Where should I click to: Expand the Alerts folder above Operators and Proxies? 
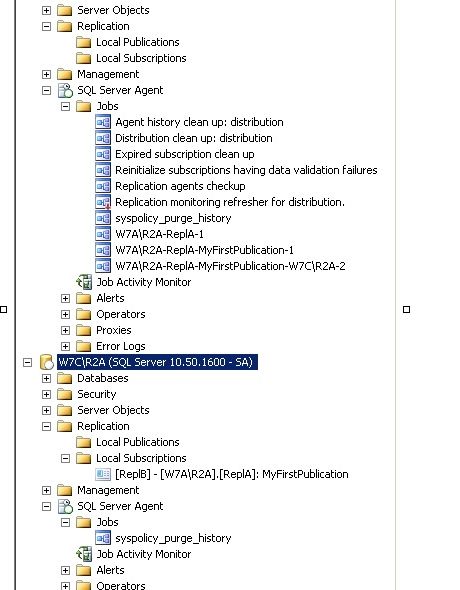click(65, 298)
